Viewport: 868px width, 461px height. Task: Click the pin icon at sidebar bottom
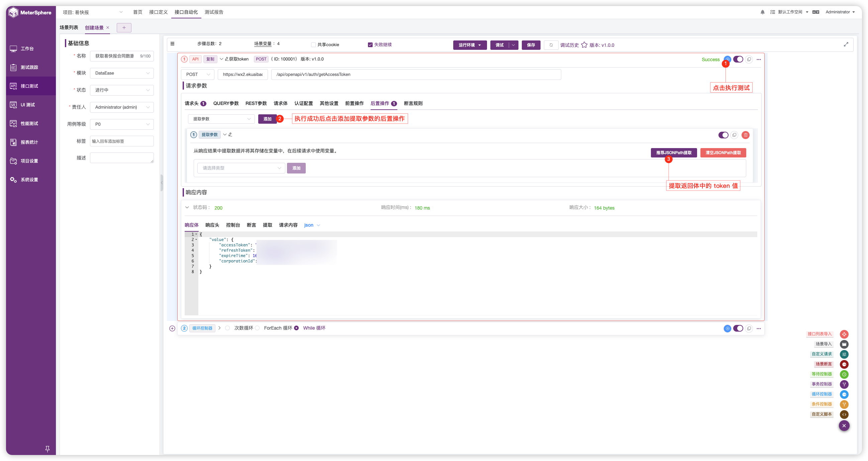(x=47, y=449)
